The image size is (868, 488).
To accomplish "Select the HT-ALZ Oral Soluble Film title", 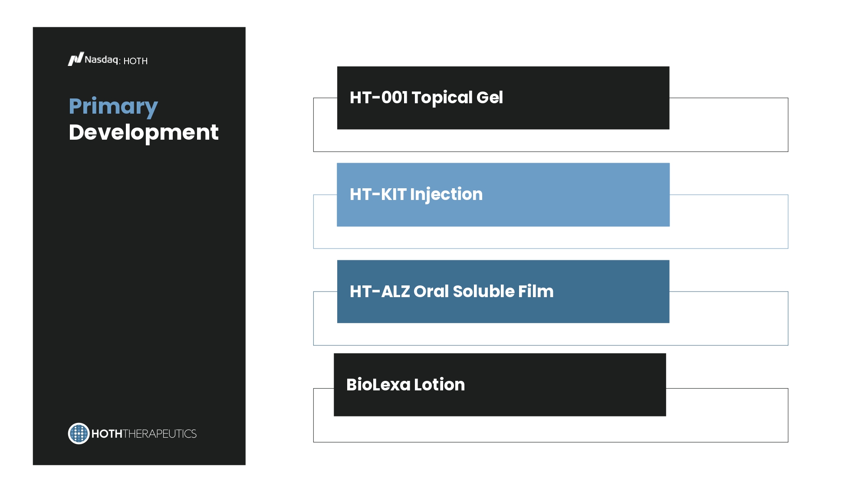I will pyautogui.click(x=451, y=291).
